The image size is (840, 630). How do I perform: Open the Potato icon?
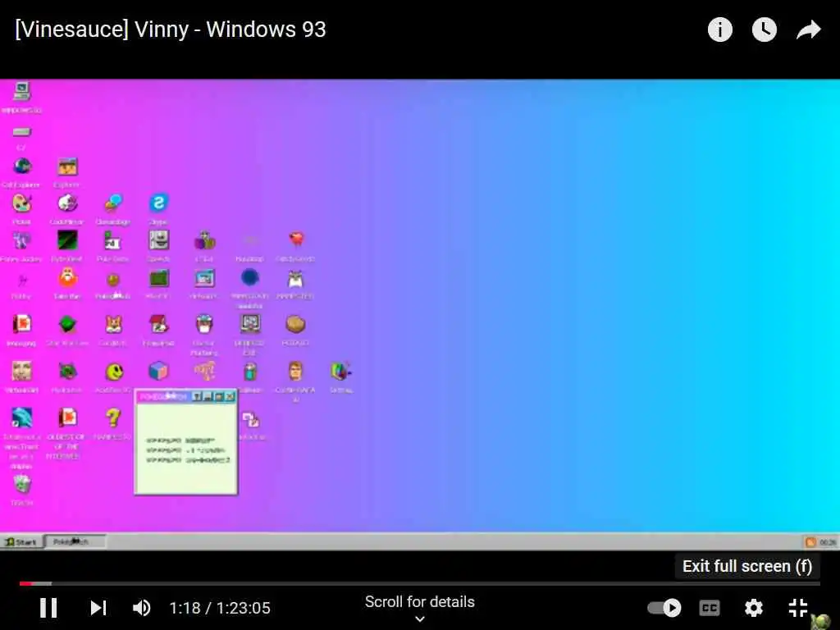(295, 324)
